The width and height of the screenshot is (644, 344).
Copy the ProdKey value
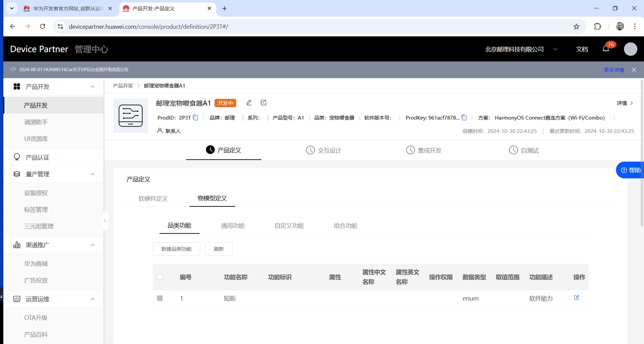(x=464, y=118)
